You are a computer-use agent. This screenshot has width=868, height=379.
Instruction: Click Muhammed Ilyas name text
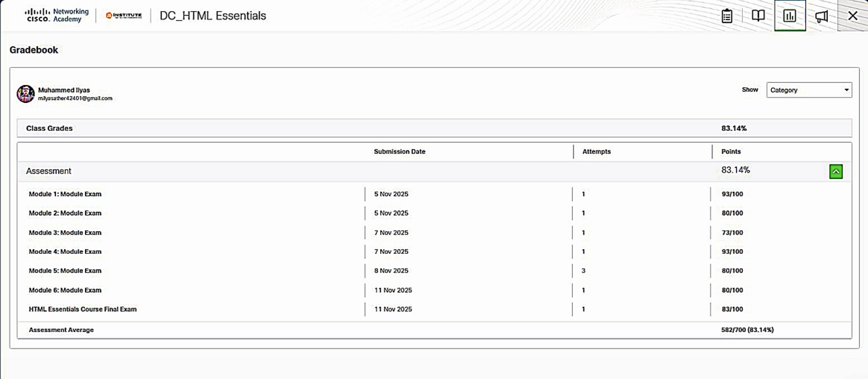pos(64,90)
